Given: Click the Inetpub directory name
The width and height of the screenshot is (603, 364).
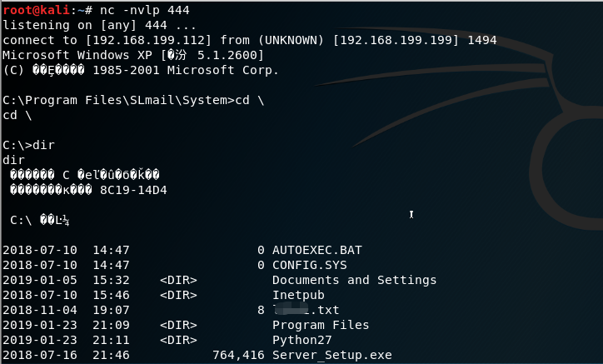Looking at the screenshot, I should pyautogui.click(x=298, y=296).
